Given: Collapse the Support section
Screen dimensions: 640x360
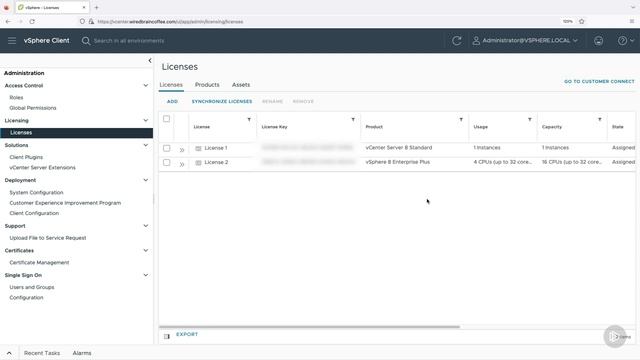Looking at the screenshot, I should tap(146, 226).
